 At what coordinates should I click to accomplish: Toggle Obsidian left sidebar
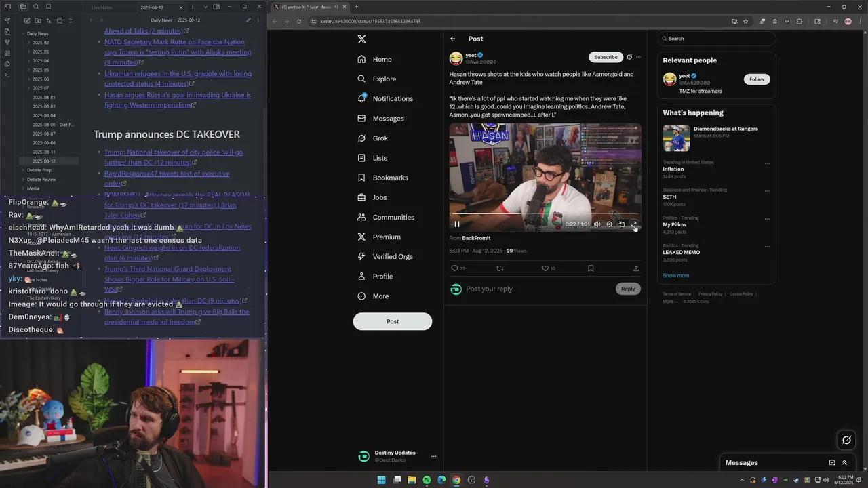click(x=8, y=7)
